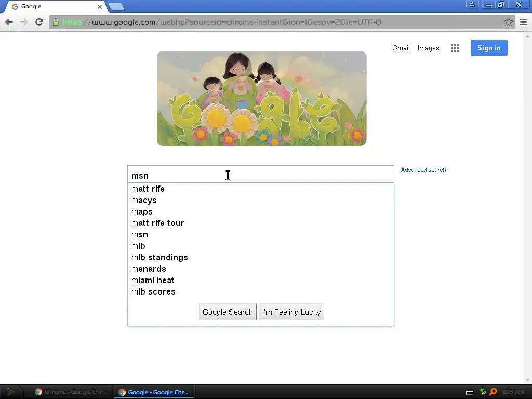The width and height of the screenshot is (532, 399).
Task: Click the green network tray icon
Action: point(483,392)
